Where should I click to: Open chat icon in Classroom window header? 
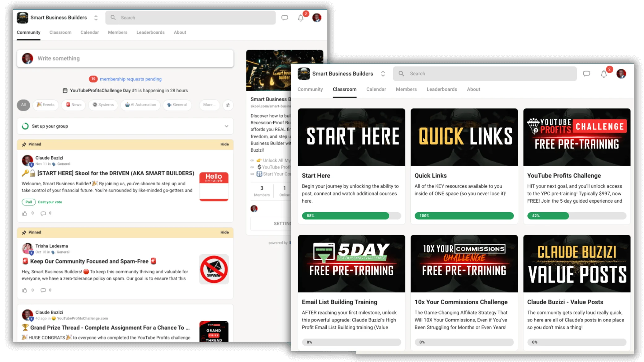click(586, 74)
